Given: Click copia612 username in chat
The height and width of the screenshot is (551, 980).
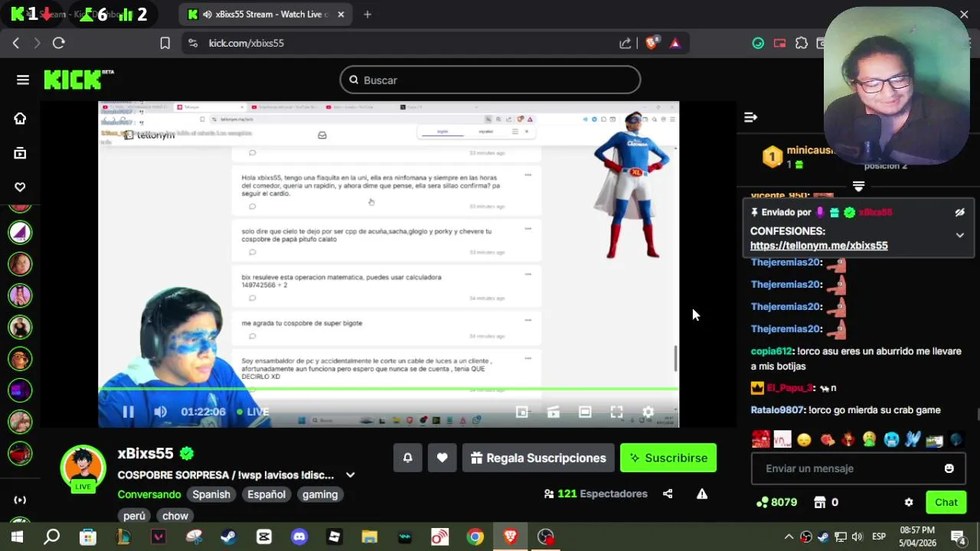Looking at the screenshot, I should coord(771,351).
